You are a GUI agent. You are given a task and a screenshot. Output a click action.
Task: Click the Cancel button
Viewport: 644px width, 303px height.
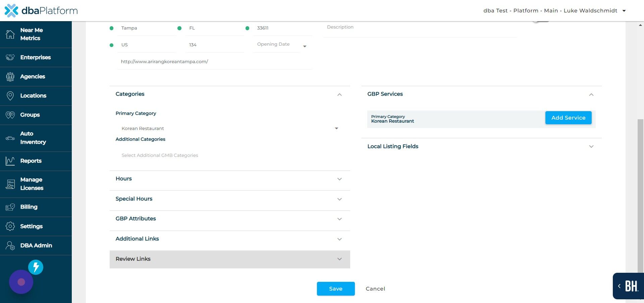[x=375, y=289]
